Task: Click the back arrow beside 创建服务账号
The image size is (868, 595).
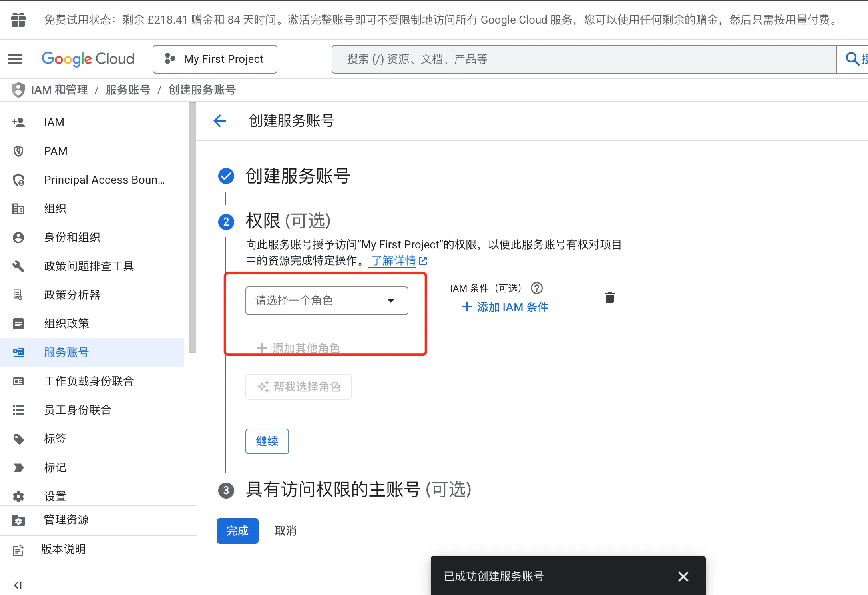Action: pos(220,121)
